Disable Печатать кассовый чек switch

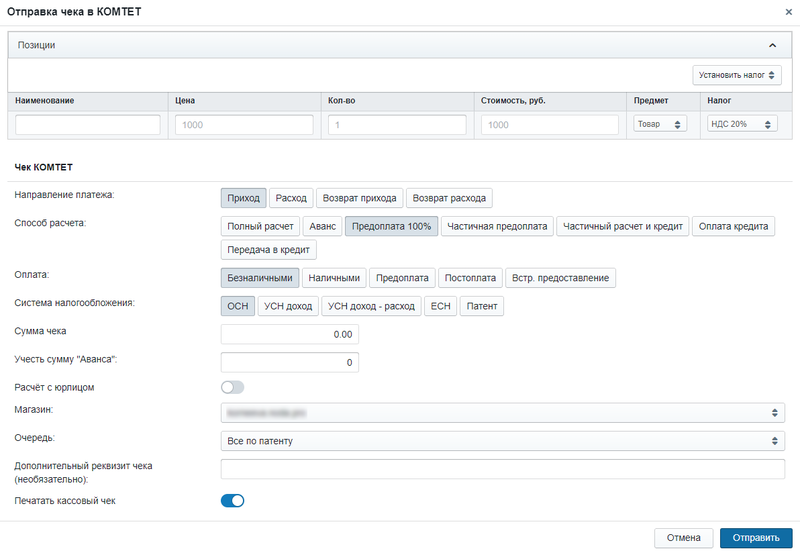[233, 500]
